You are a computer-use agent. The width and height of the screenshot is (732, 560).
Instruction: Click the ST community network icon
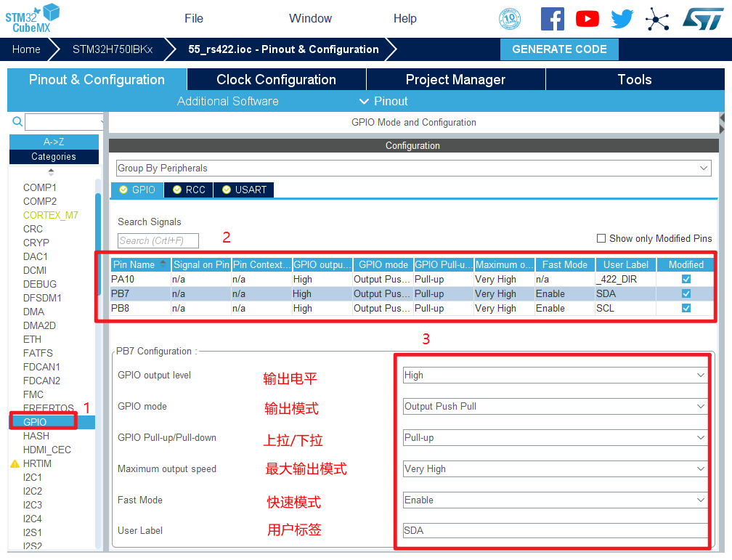[x=657, y=19]
